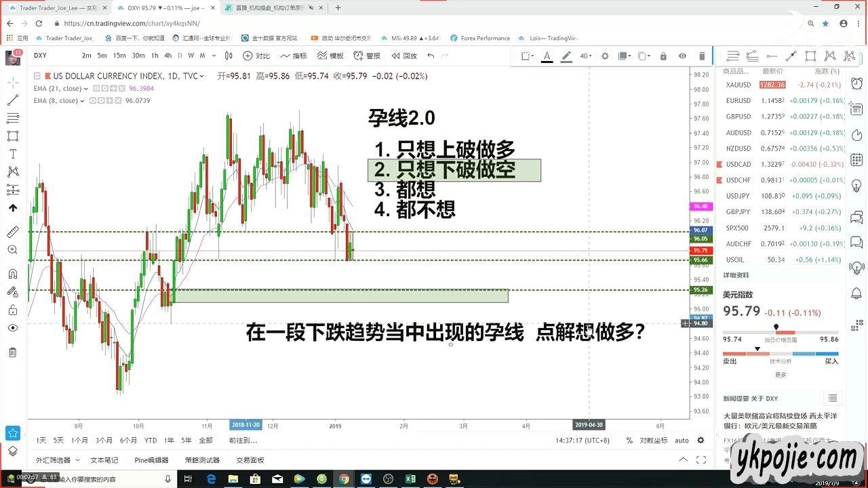Select the crosshair cursor tool
The height and width of the screenshot is (488, 868).
pyautogui.click(x=13, y=83)
